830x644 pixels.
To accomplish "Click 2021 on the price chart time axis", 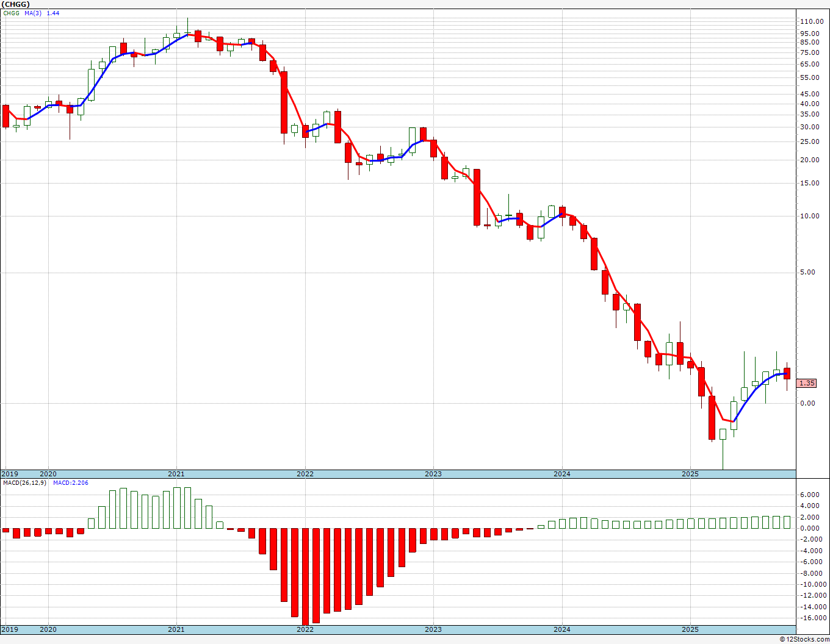I will coord(176,474).
